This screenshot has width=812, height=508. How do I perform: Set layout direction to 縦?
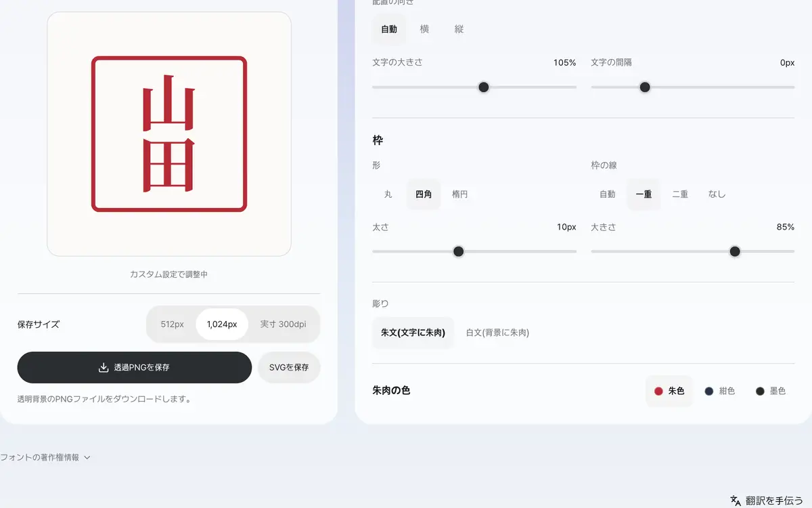459,29
